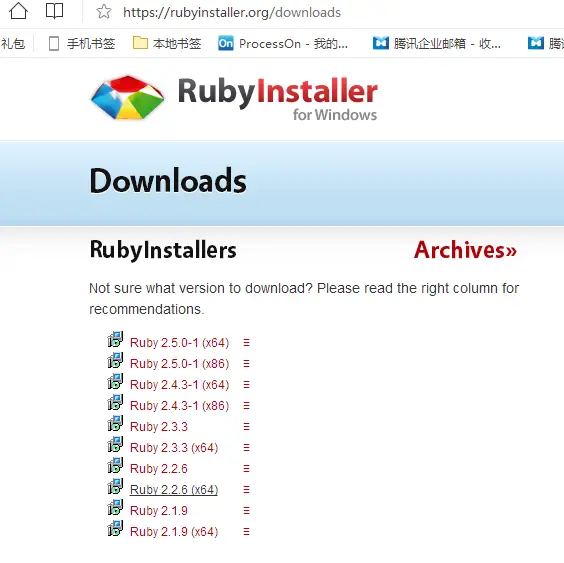564x563 pixels.
Task: Open the 本地书签 bookmarks folder
Action: click(x=167, y=44)
